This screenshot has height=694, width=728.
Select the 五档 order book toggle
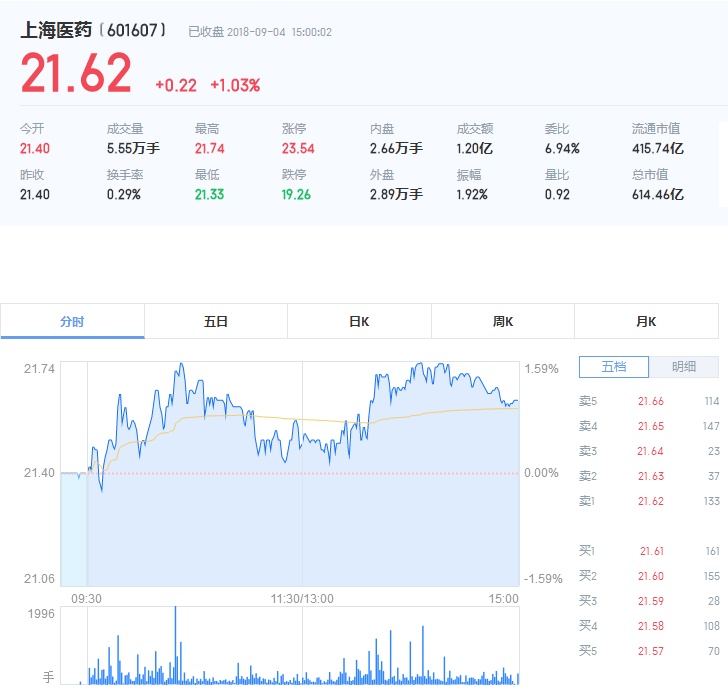[x=614, y=367]
